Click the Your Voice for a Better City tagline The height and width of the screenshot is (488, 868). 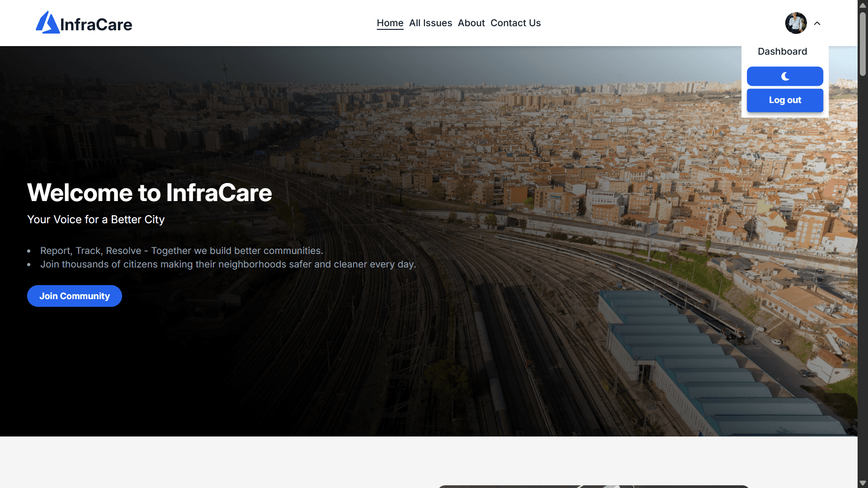pyautogui.click(x=96, y=220)
